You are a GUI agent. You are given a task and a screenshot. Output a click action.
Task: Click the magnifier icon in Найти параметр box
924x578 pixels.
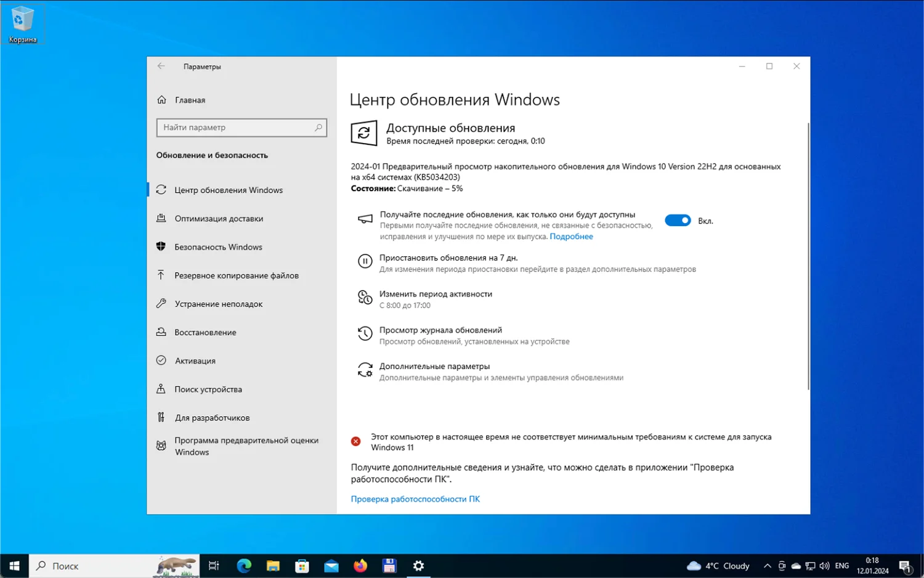(318, 128)
